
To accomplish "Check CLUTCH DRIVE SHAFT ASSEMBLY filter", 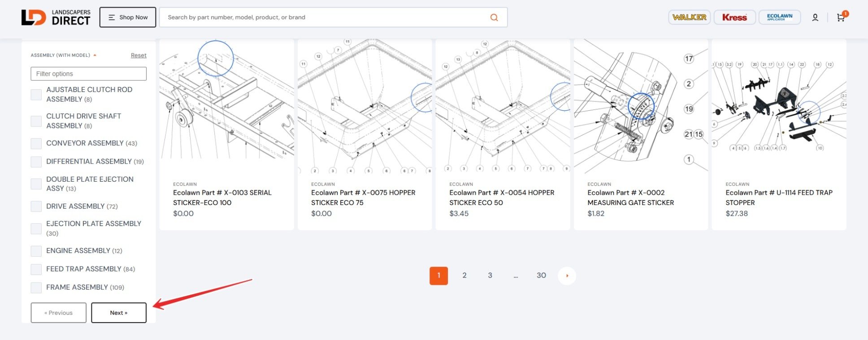I will (x=36, y=121).
